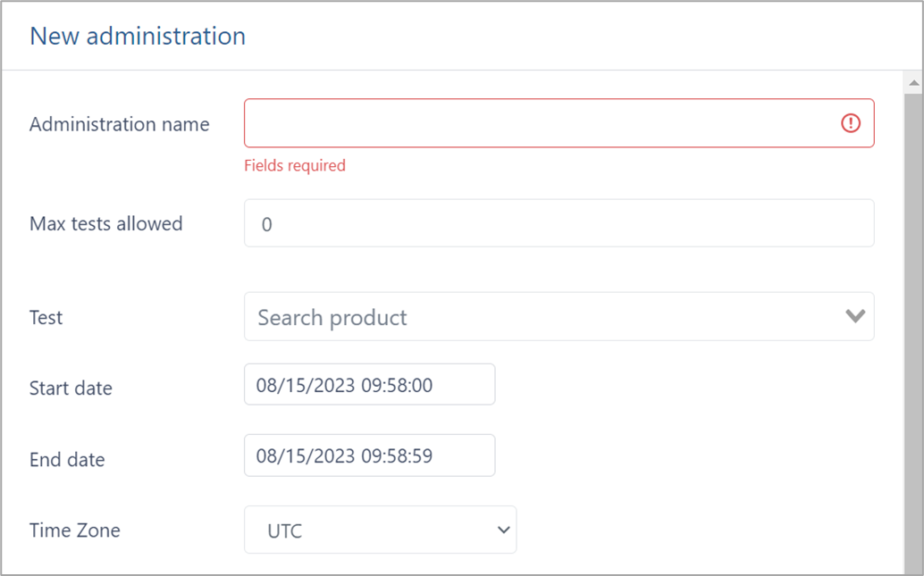Select the value 0 in Max tests allowed
The height and width of the screenshot is (576, 924).
266,223
